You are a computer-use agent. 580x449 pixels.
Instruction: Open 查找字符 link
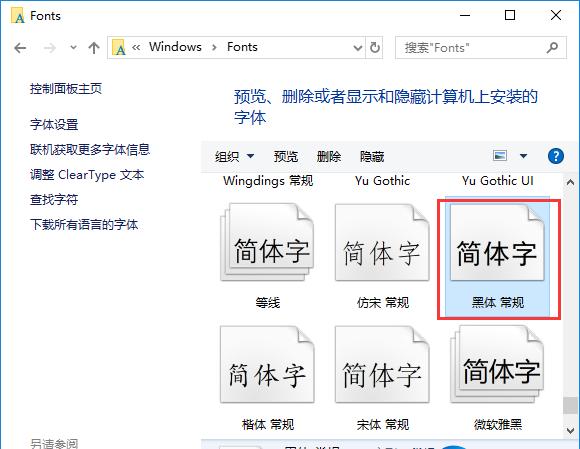pos(54,200)
